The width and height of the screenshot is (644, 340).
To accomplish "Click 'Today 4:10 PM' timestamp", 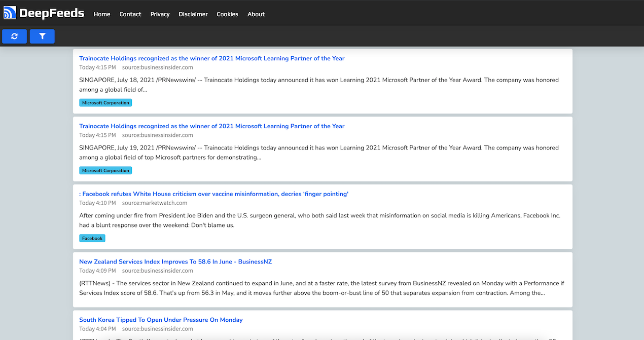I will click(x=97, y=203).
